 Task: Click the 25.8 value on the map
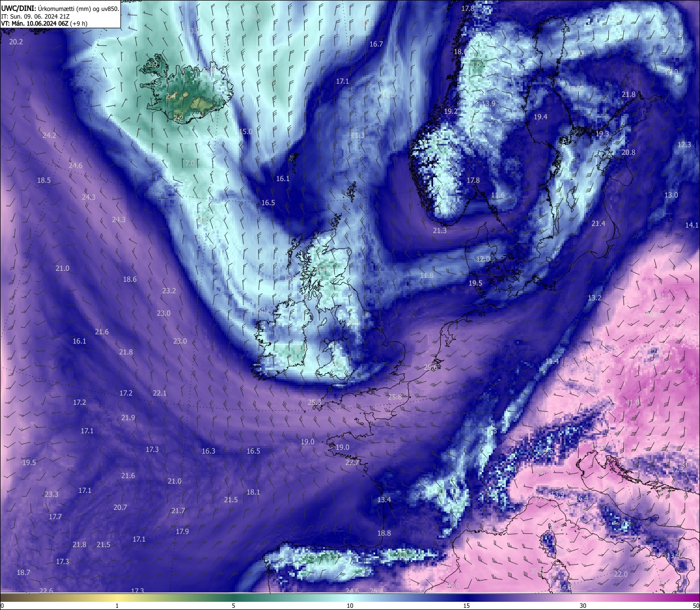tap(395, 396)
